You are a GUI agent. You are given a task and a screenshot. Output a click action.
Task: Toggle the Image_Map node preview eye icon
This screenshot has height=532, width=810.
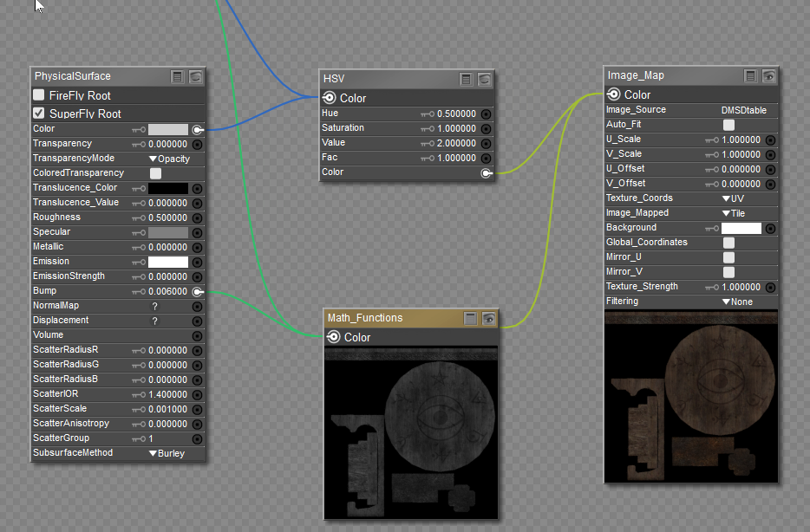(769, 76)
